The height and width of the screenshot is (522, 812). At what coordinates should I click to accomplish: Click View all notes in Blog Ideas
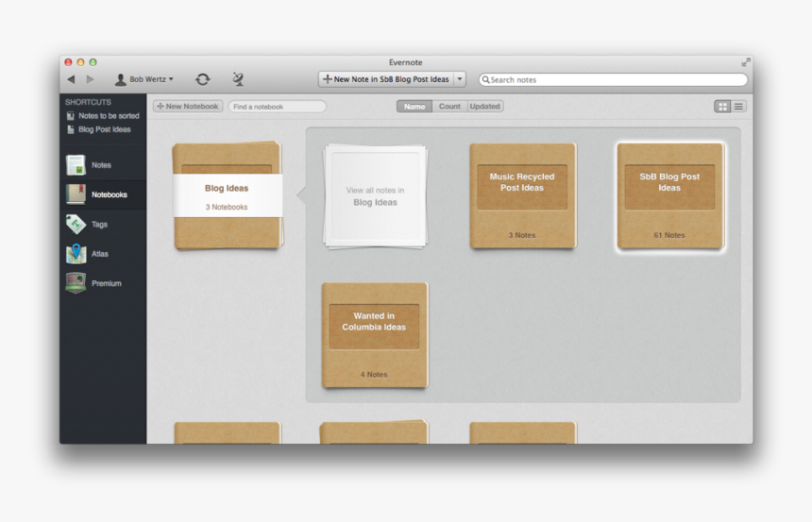coord(375,196)
